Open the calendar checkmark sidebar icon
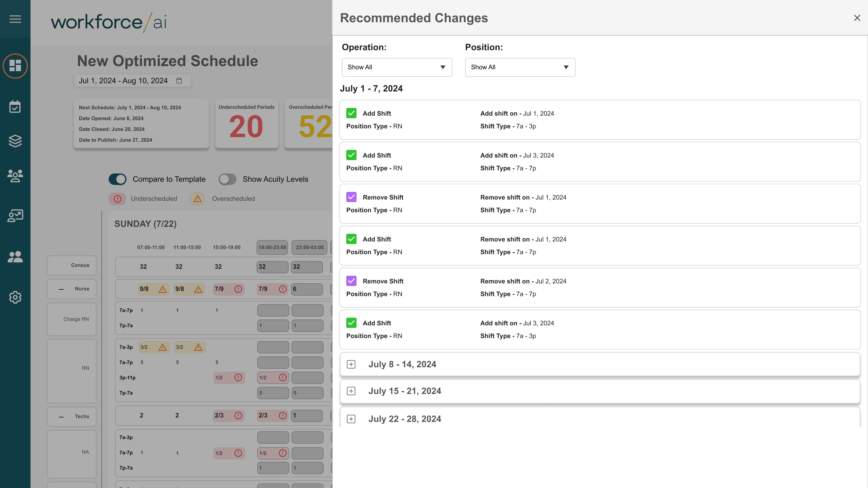Viewport: 868px width, 488px height. (15, 107)
